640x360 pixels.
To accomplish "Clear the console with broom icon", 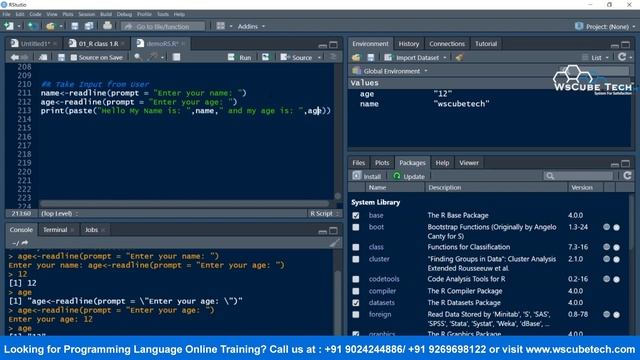I will pyautogui.click(x=335, y=243).
